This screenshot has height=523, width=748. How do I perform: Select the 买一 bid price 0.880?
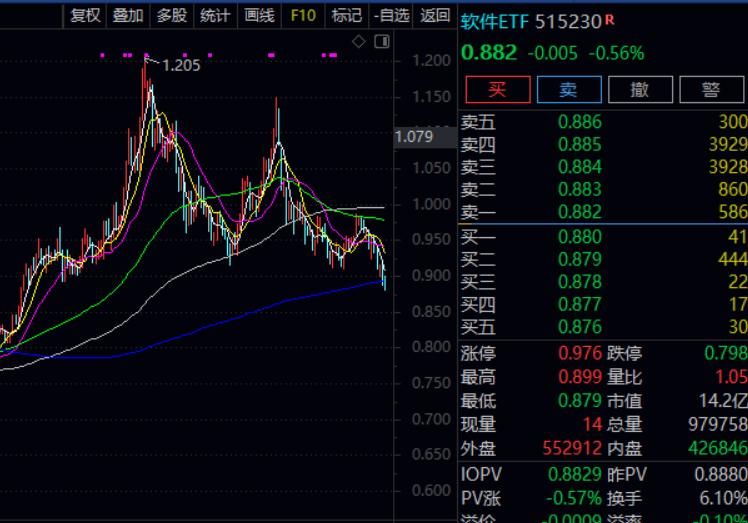coord(580,237)
